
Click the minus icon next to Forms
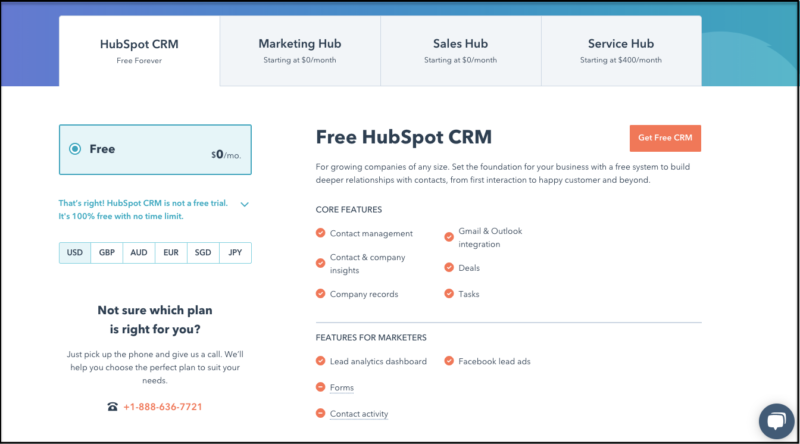tap(320, 387)
